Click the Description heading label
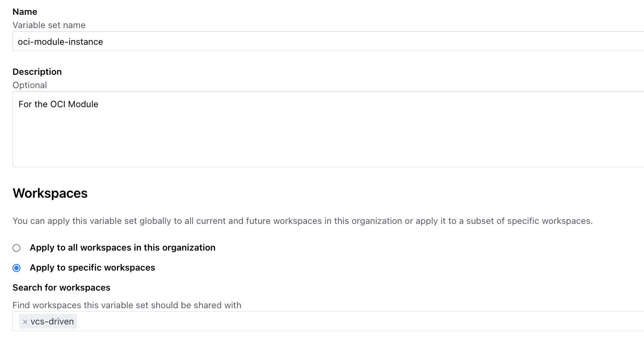Viewport: 644px width, 343px height. [37, 71]
